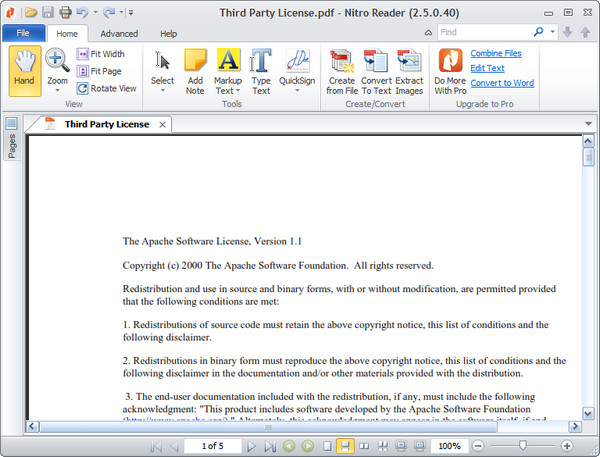Open the File menu
600x457 pixels.
21,33
